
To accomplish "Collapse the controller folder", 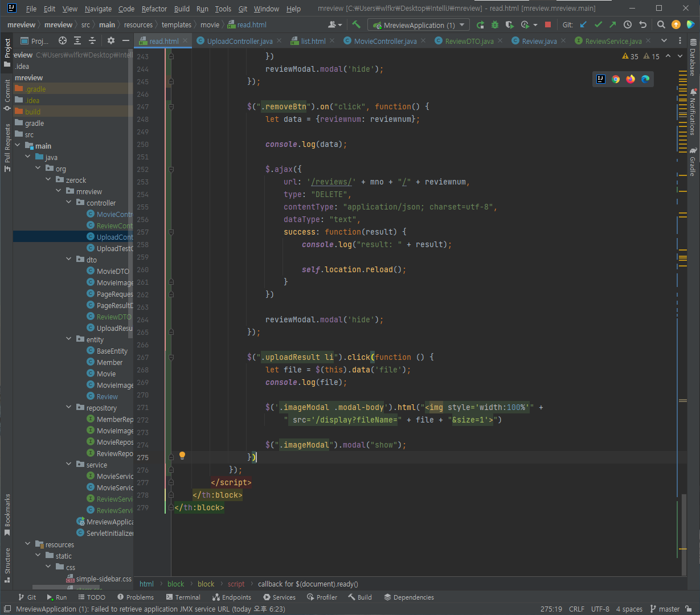I will (x=69, y=203).
